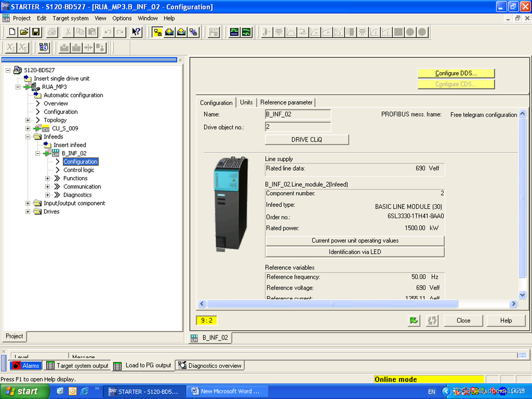The image size is (532, 399).
Task: Toggle the Connect to target system icon
Action: (x=157, y=32)
